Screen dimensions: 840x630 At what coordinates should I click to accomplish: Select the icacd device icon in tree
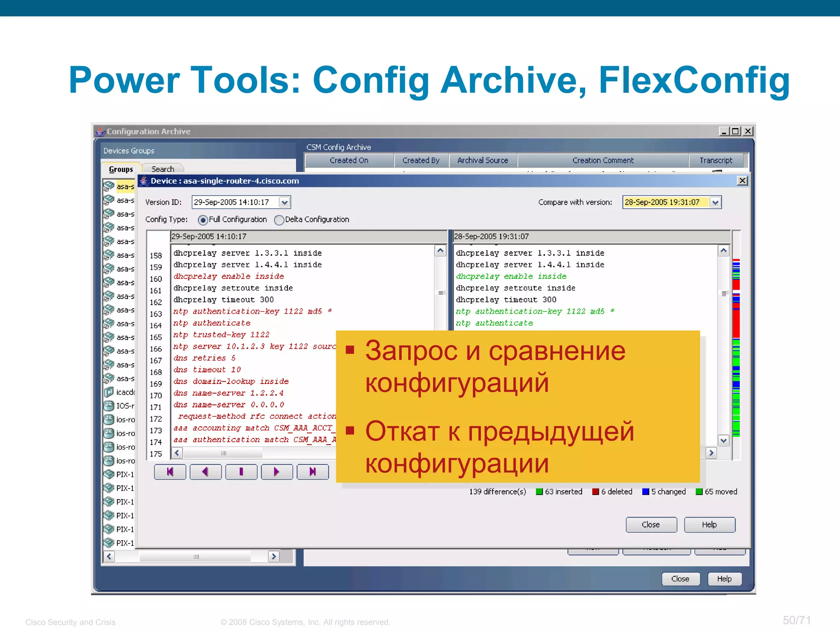[x=109, y=392]
